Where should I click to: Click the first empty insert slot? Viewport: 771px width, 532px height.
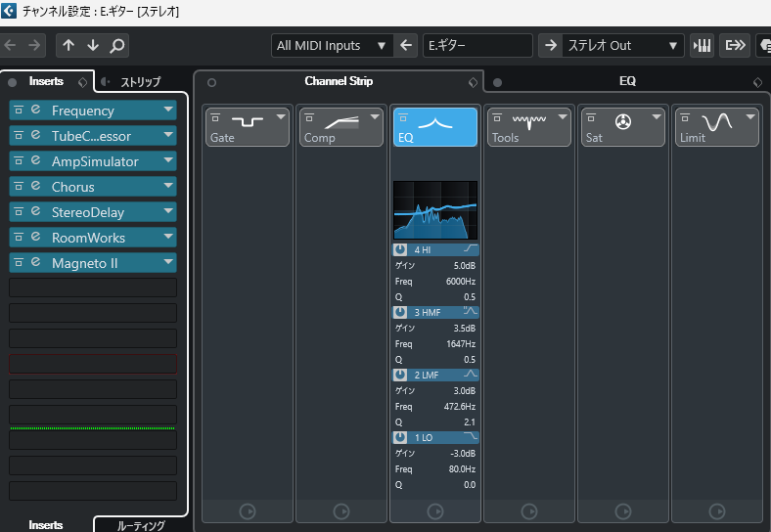(x=93, y=288)
